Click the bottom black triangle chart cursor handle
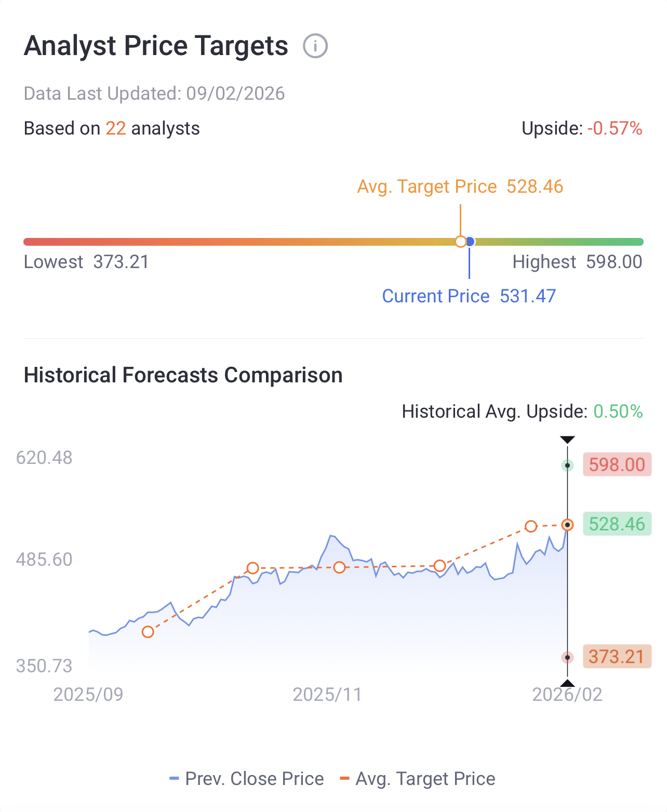The image size is (667, 812). pos(567,683)
